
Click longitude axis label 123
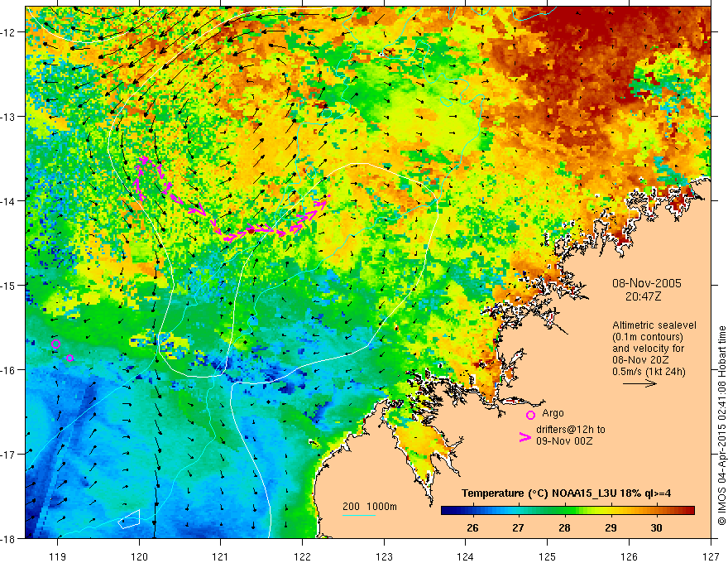[384, 556]
